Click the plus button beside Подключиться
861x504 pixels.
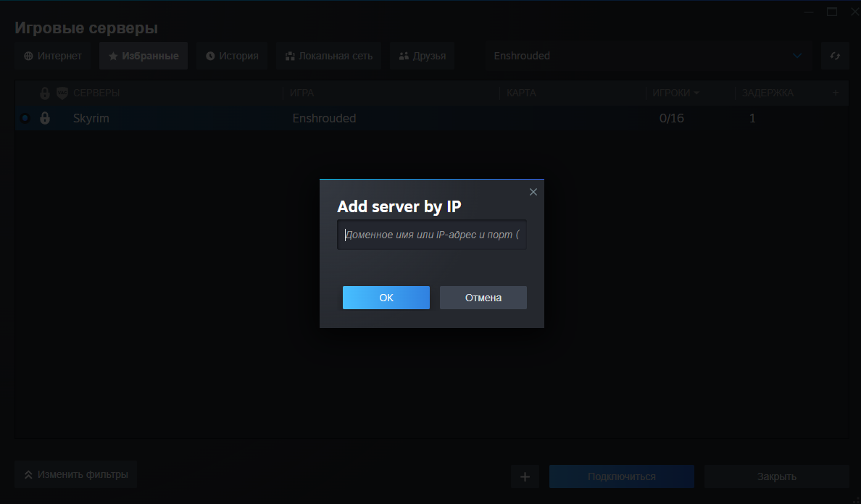click(525, 476)
